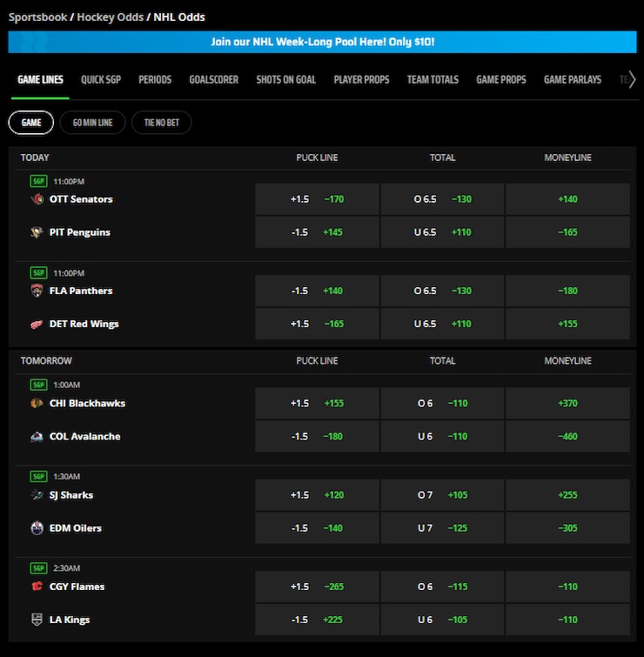644x657 pixels.
Task: Expand more tabs with the right arrow
Action: point(632,79)
